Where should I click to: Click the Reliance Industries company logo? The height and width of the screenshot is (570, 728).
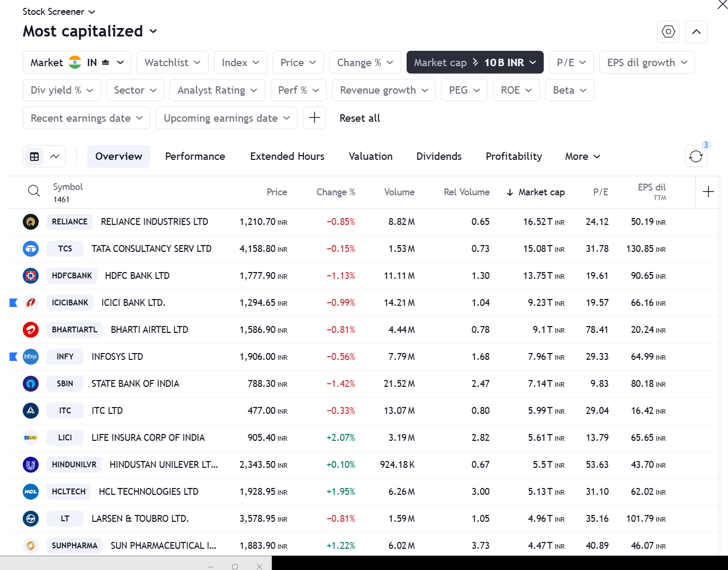point(31,222)
